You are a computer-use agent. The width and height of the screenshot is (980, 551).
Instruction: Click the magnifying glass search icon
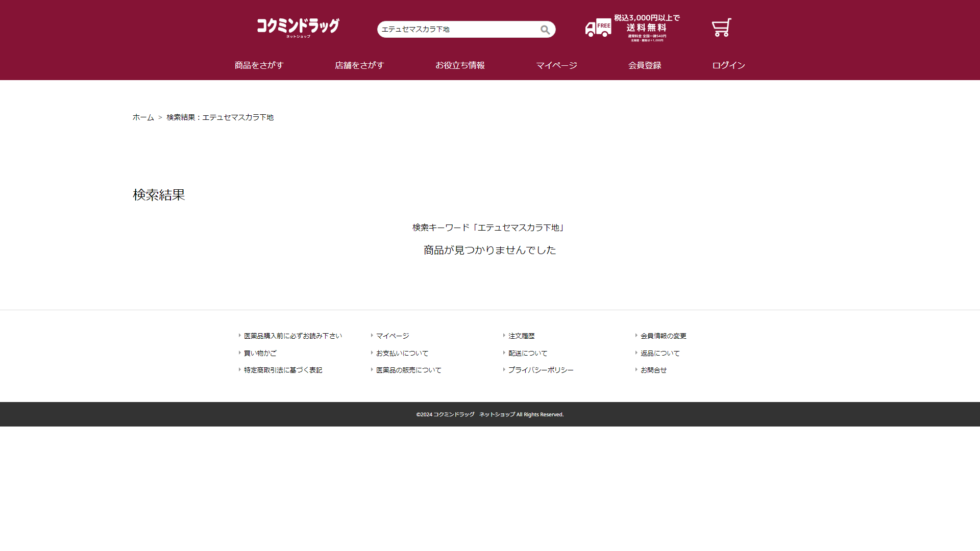[x=545, y=30]
